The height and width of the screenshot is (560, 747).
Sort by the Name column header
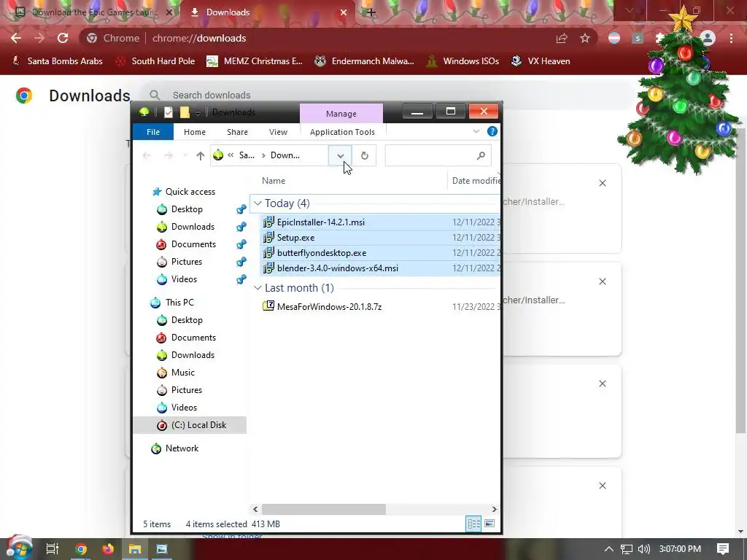[274, 181]
